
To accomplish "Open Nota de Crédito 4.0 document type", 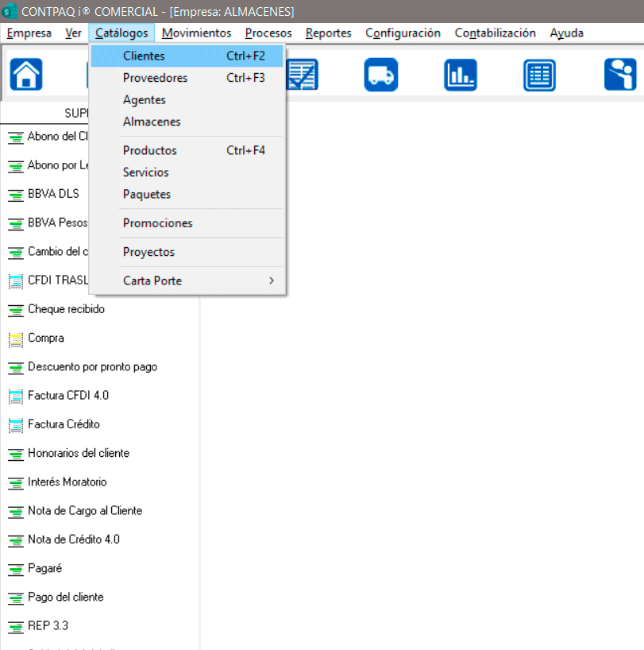I will (x=73, y=540).
